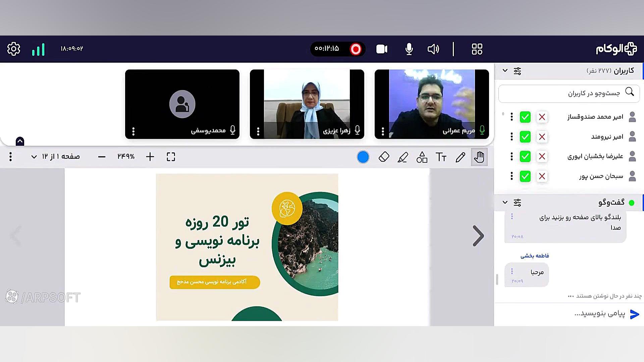Select the eraser tool
The width and height of the screenshot is (644, 362).
pyautogui.click(x=384, y=157)
